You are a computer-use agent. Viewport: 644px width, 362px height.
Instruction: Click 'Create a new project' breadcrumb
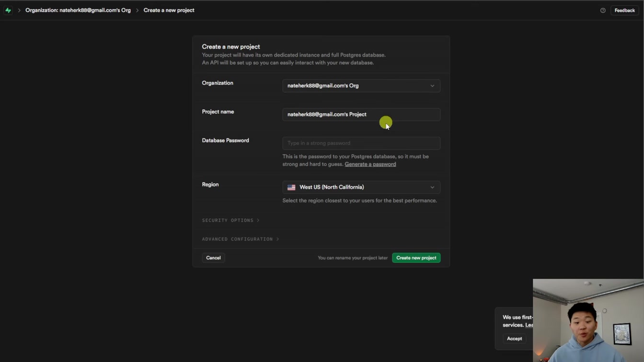169,10
